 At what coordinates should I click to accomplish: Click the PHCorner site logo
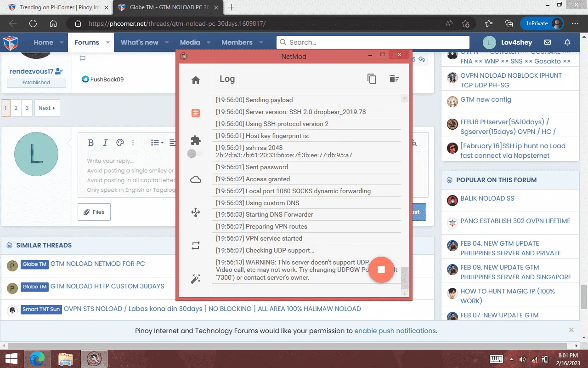pos(11,43)
